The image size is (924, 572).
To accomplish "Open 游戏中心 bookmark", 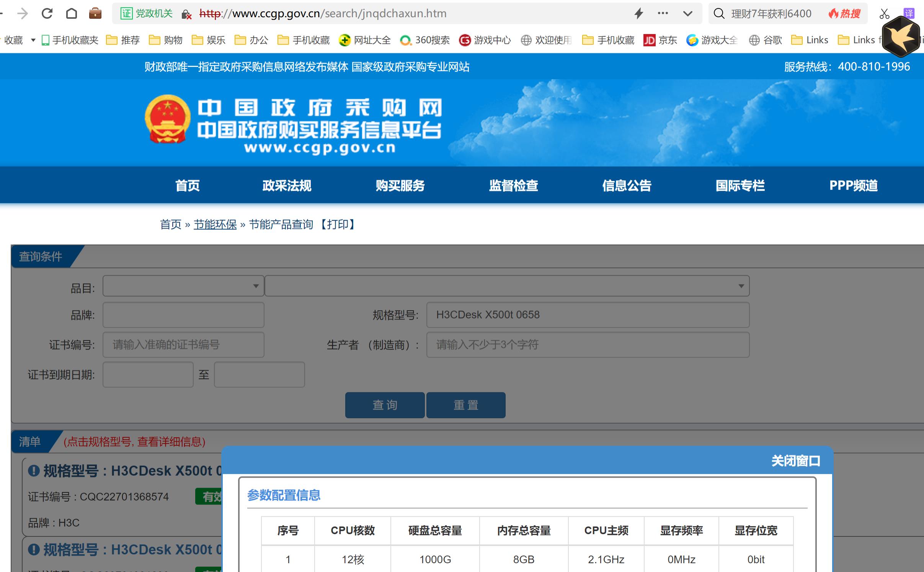I will [x=485, y=40].
